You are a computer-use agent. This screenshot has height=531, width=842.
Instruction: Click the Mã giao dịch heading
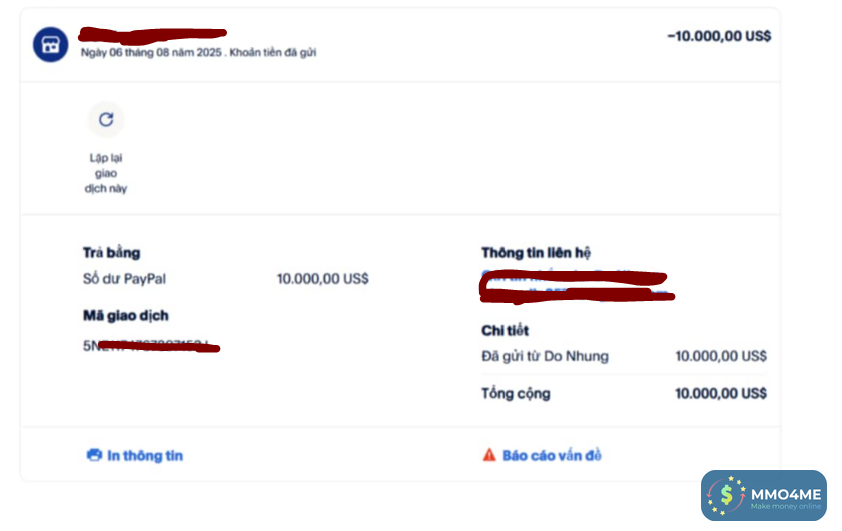click(x=125, y=315)
